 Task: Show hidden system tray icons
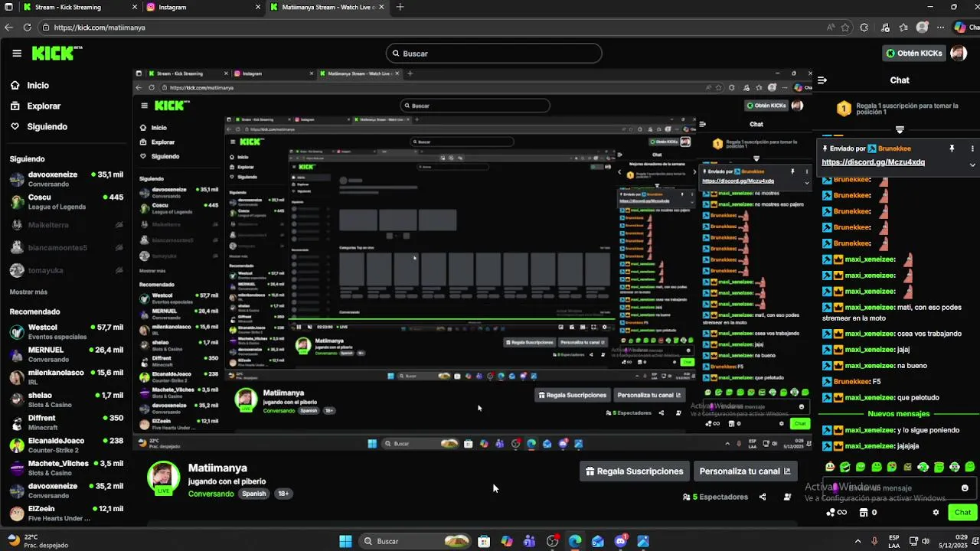coord(857,541)
